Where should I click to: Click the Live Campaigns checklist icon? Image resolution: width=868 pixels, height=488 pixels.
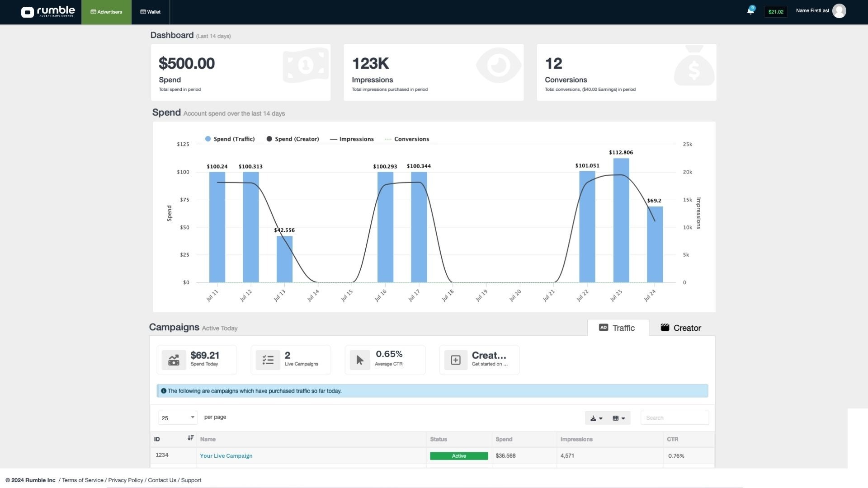click(x=268, y=360)
